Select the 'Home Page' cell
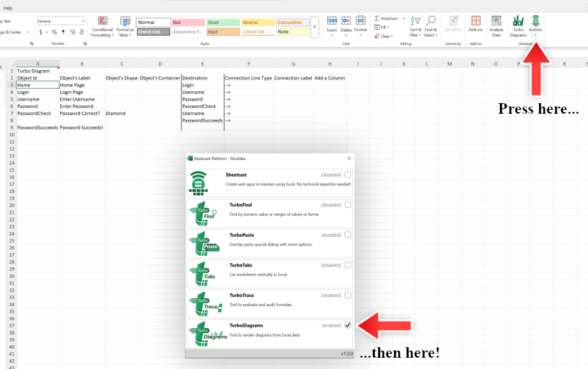 [x=82, y=85]
